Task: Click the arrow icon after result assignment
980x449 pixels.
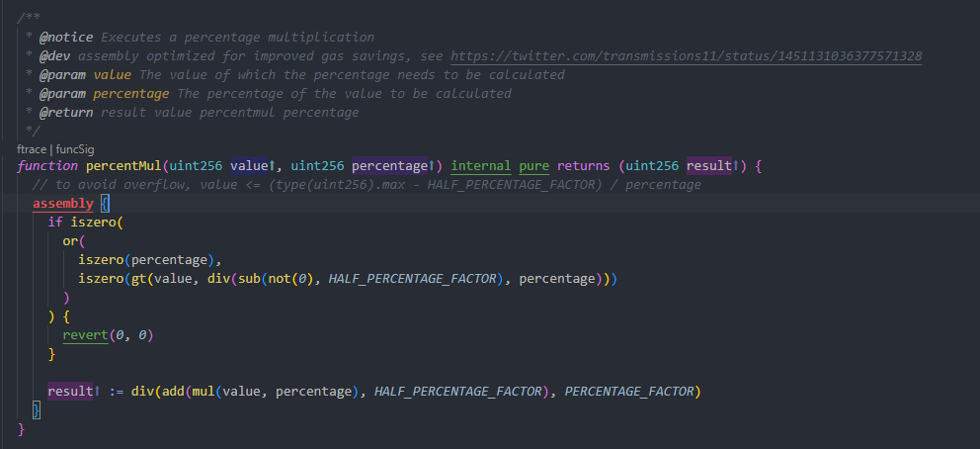Action: [x=97, y=392]
